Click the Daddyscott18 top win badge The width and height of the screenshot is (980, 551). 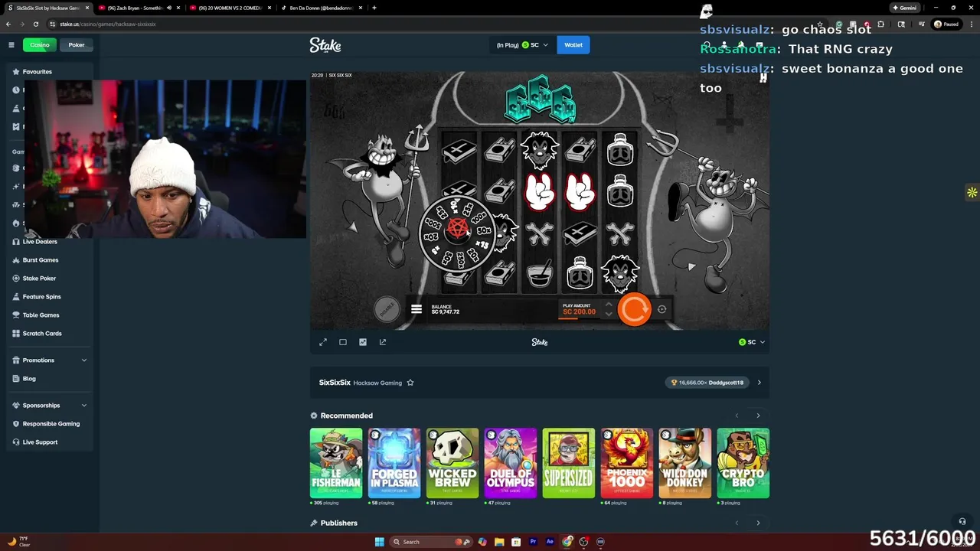click(x=707, y=383)
